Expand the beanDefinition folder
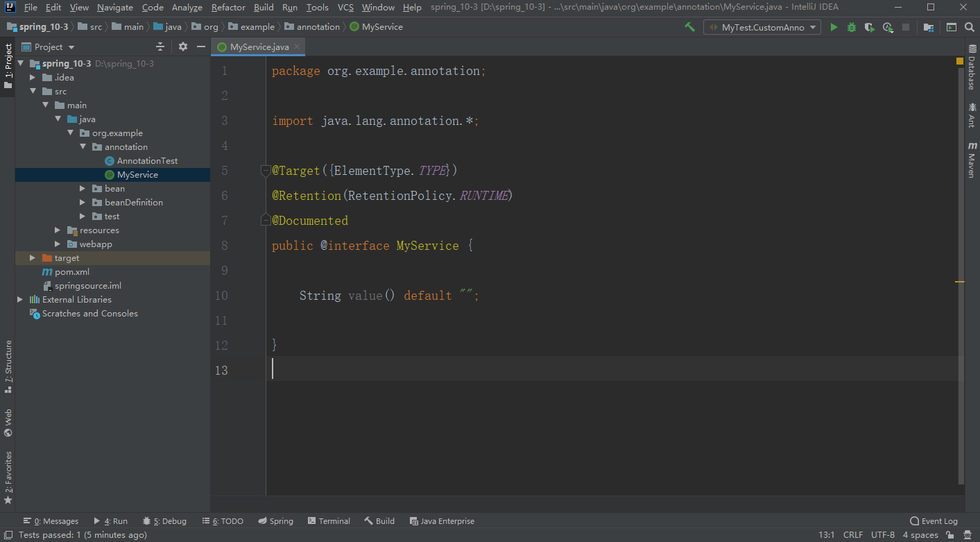The width and height of the screenshot is (980, 542). pos(83,202)
